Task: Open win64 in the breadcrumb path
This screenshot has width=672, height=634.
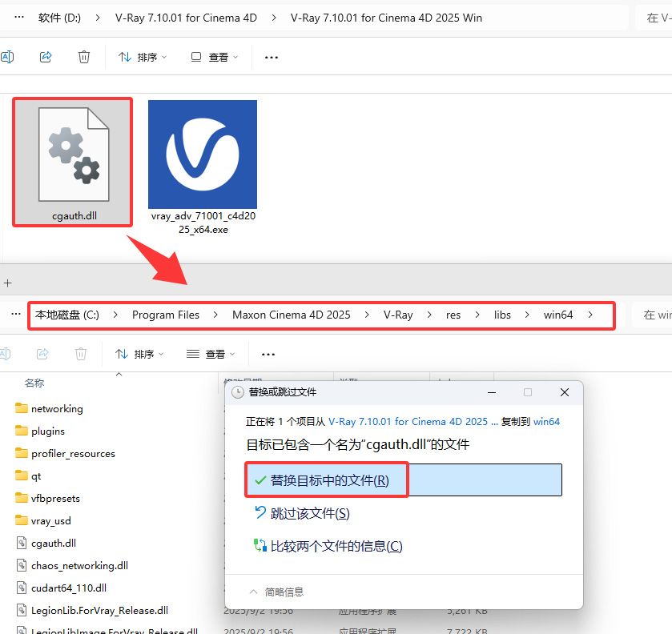Action: click(557, 315)
